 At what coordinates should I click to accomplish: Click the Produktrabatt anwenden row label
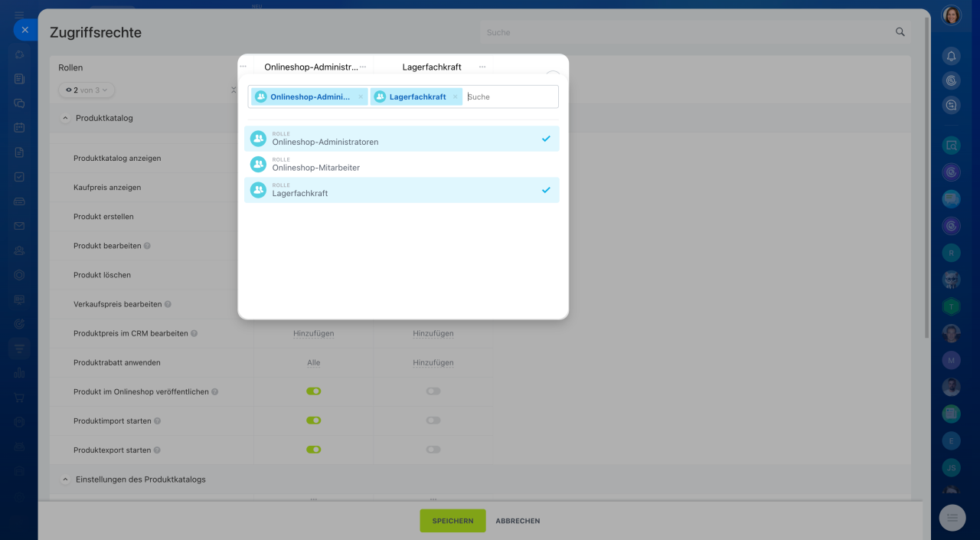tap(117, 362)
